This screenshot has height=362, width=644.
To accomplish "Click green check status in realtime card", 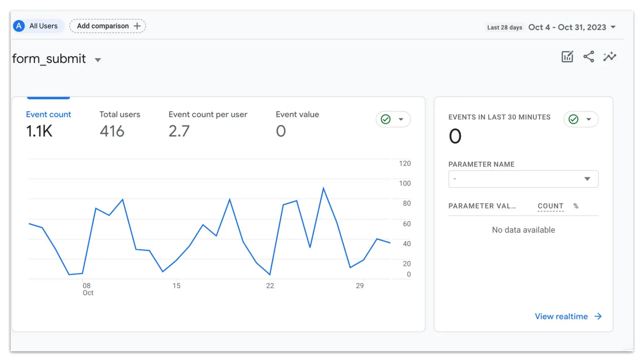I will point(573,119).
